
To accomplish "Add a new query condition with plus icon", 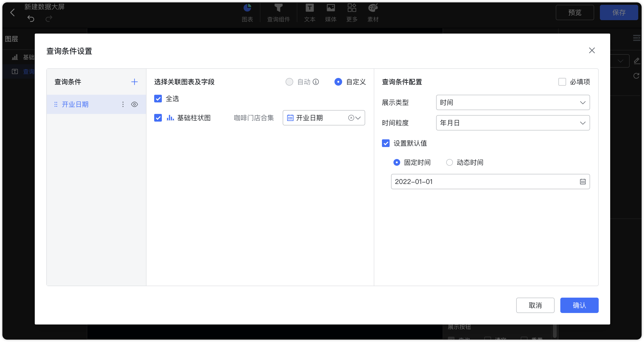I will [135, 82].
